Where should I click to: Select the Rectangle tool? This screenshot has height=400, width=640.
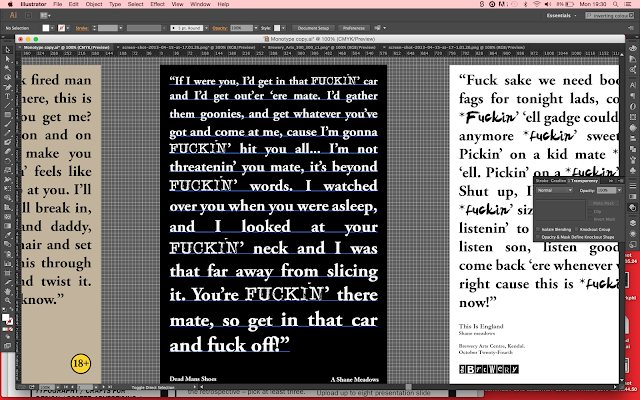pyautogui.click(x=7, y=115)
